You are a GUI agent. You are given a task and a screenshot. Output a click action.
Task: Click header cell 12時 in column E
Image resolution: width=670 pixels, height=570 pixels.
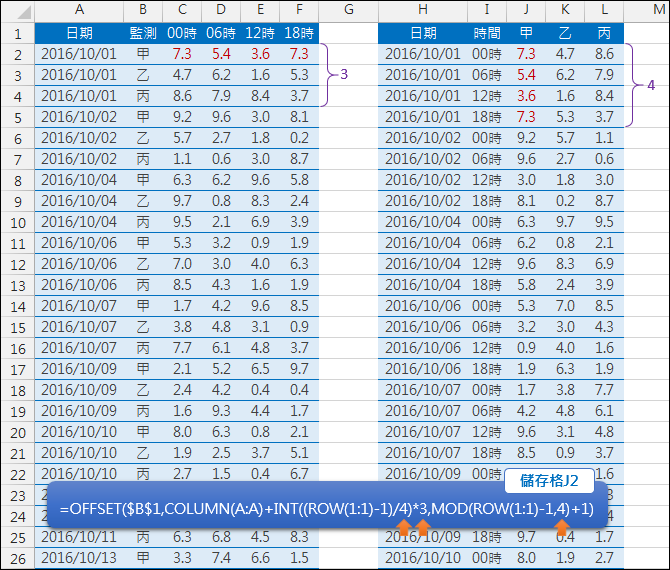coord(260,33)
